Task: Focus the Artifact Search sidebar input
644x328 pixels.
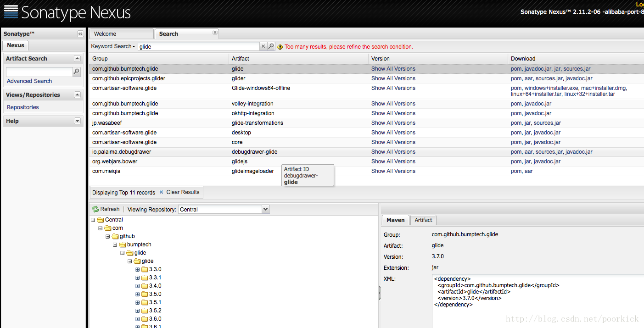Action: (39, 72)
